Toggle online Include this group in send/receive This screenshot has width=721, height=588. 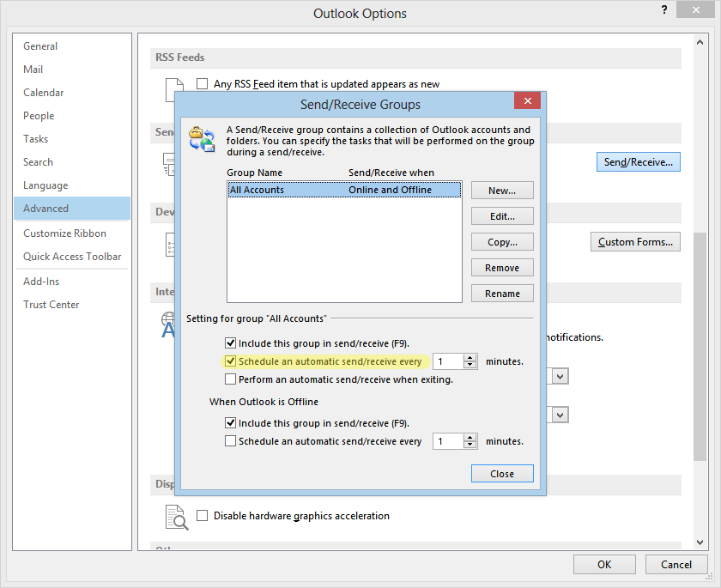click(230, 343)
